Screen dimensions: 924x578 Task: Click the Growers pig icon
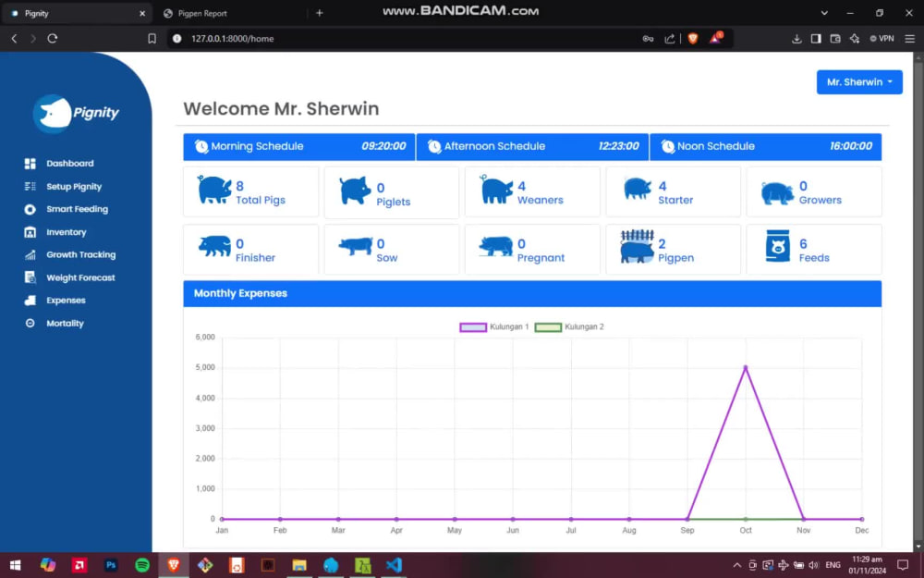777,193
